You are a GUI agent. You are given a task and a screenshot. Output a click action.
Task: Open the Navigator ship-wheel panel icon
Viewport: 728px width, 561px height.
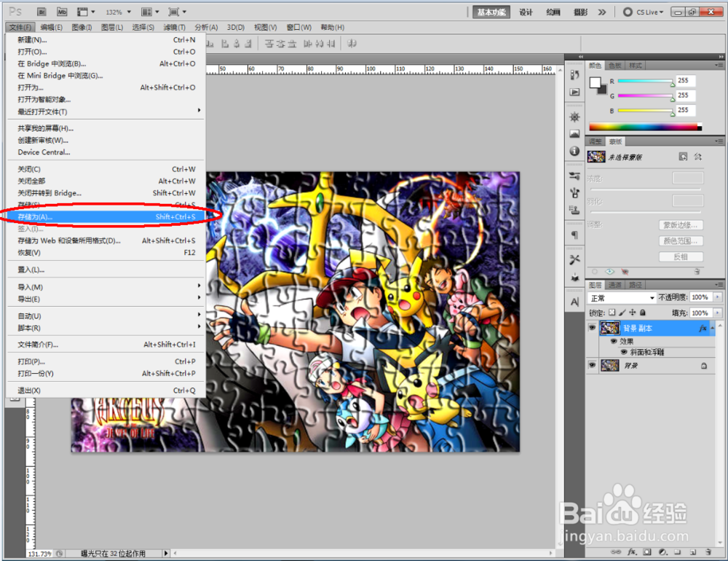click(x=574, y=117)
